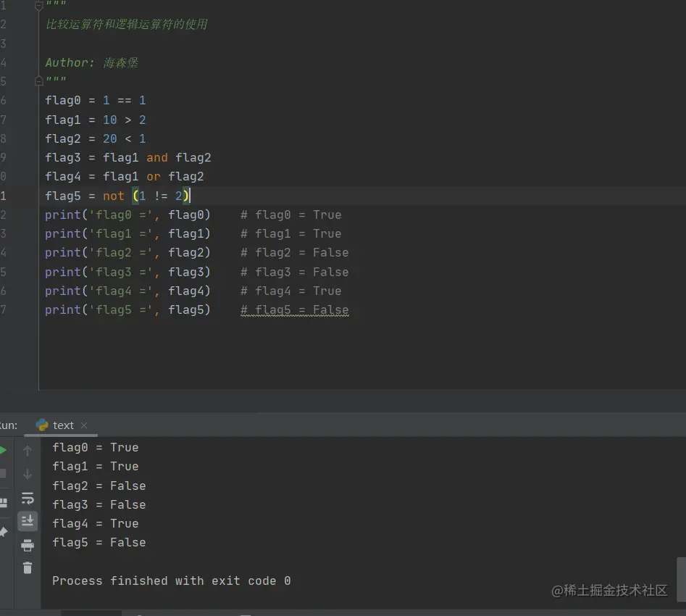The width and height of the screenshot is (686, 616).
Task: Pin the Run tab with the pin icon
Action: click(4, 532)
